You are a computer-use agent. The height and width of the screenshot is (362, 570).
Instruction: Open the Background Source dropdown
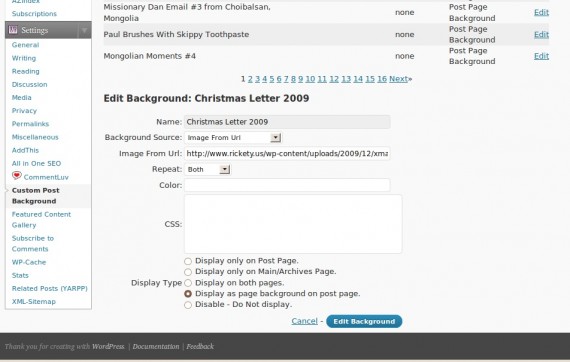point(233,137)
